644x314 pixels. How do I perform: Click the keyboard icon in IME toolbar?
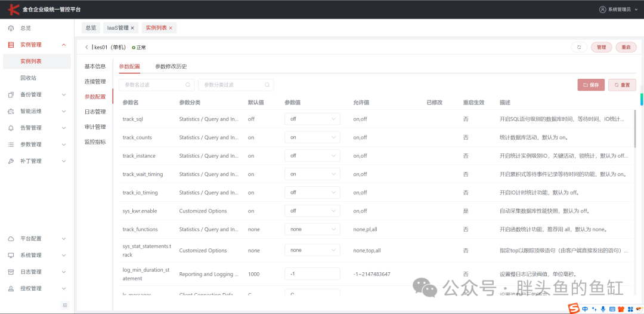[x=612, y=309]
